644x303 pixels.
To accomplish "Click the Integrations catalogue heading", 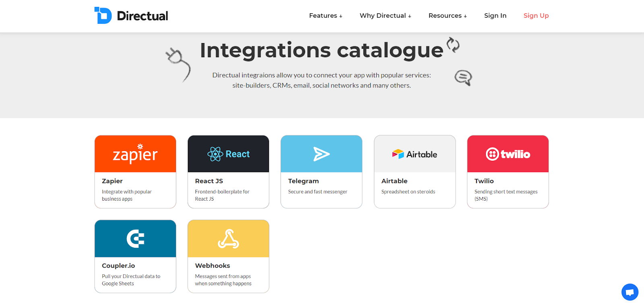I will pos(322,50).
